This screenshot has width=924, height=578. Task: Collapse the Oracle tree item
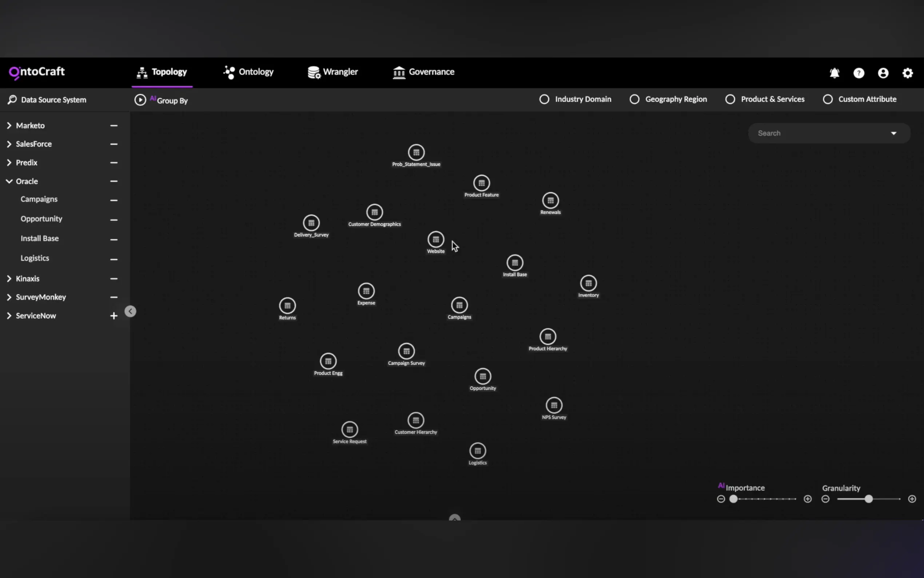click(x=9, y=181)
